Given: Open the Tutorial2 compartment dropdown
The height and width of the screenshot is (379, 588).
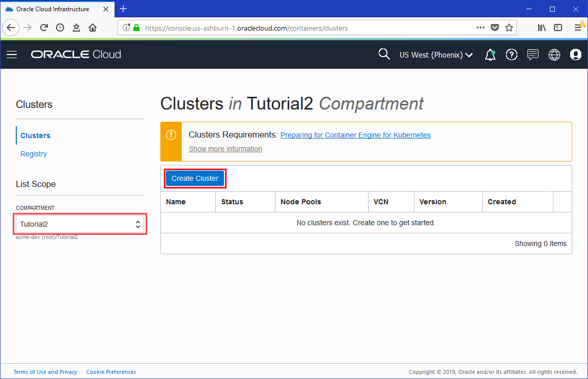Looking at the screenshot, I should click(x=80, y=224).
